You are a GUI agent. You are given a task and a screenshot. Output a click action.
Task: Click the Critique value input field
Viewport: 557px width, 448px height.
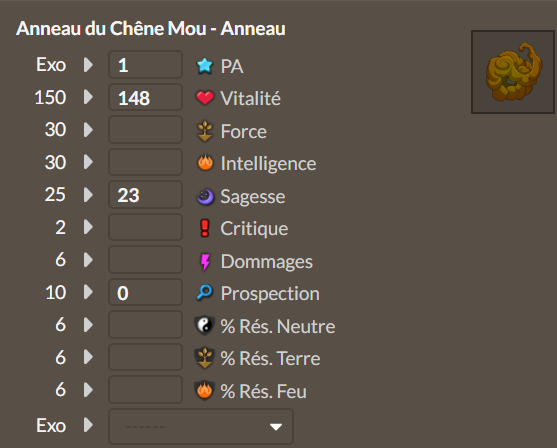tap(145, 227)
